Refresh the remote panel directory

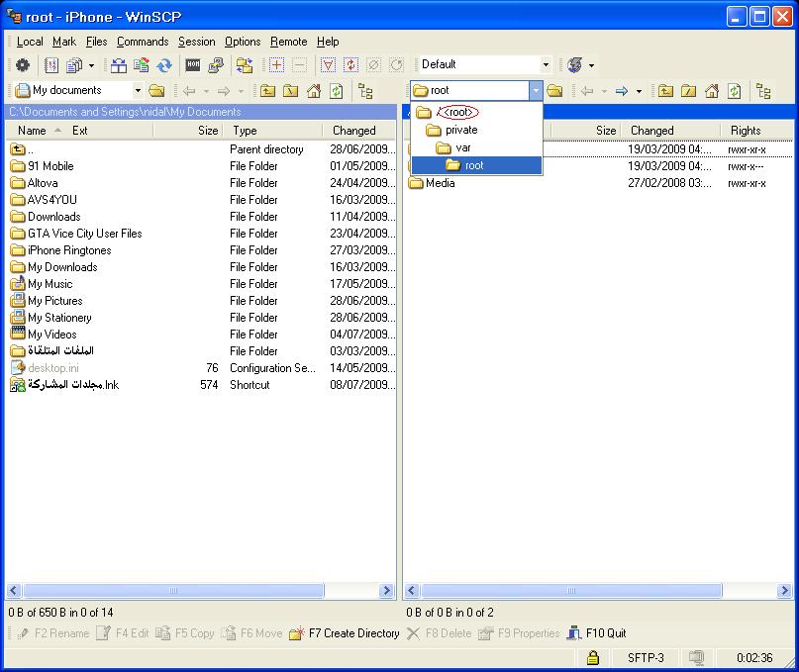pyautogui.click(x=735, y=91)
